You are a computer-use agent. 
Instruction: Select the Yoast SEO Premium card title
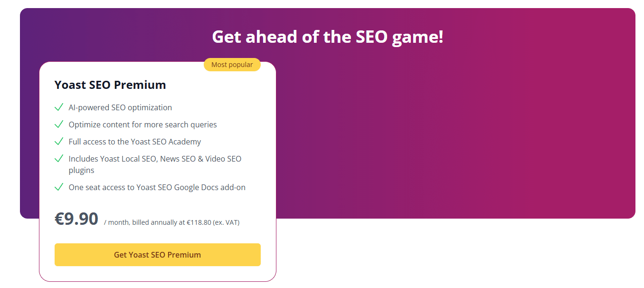[x=110, y=85]
